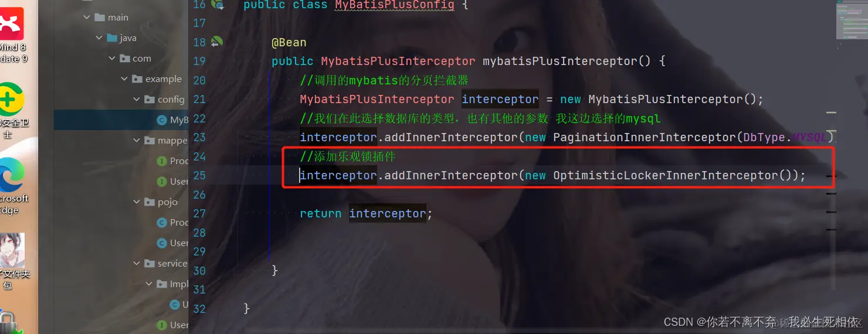The width and height of the screenshot is (868, 334).
Task: Click line number 25 in the gutter
Action: click(x=199, y=175)
